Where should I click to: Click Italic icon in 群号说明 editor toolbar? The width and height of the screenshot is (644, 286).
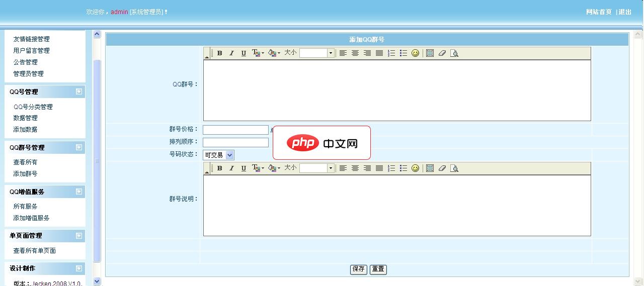tap(231, 168)
